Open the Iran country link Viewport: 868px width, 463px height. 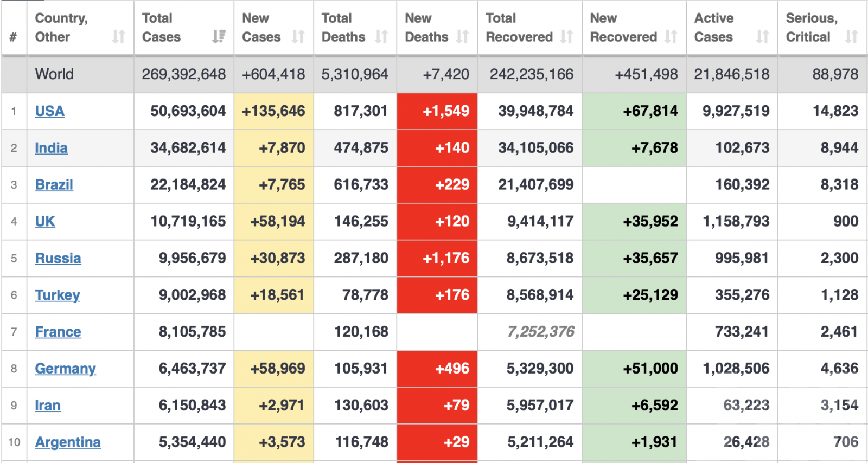(x=48, y=406)
